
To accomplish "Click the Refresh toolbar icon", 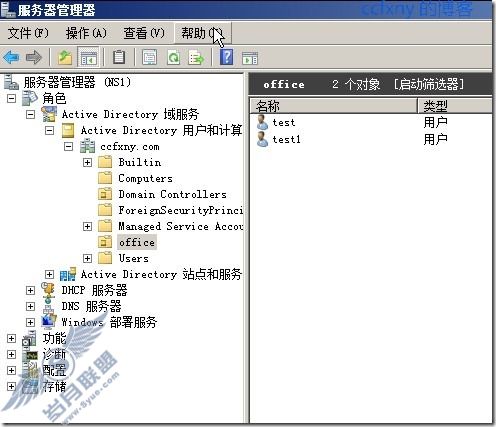I will pyautogui.click(x=173, y=57).
